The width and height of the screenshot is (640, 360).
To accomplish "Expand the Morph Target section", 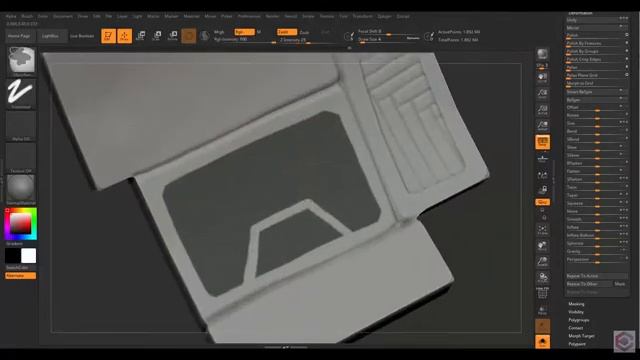I will pyautogui.click(x=581, y=336).
